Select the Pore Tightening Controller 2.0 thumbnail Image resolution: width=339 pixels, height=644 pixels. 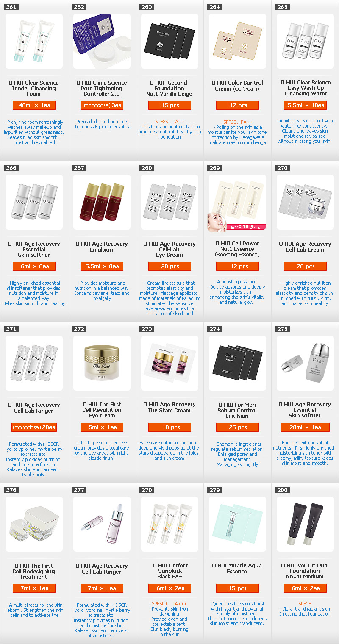click(x=102, y=41)
